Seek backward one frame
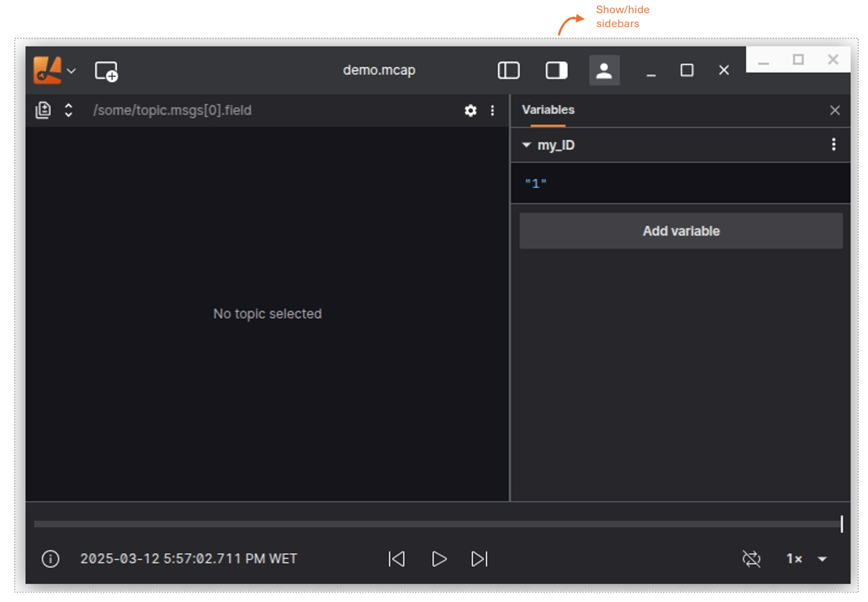868x602 pixels. click(x=397, y=559)
